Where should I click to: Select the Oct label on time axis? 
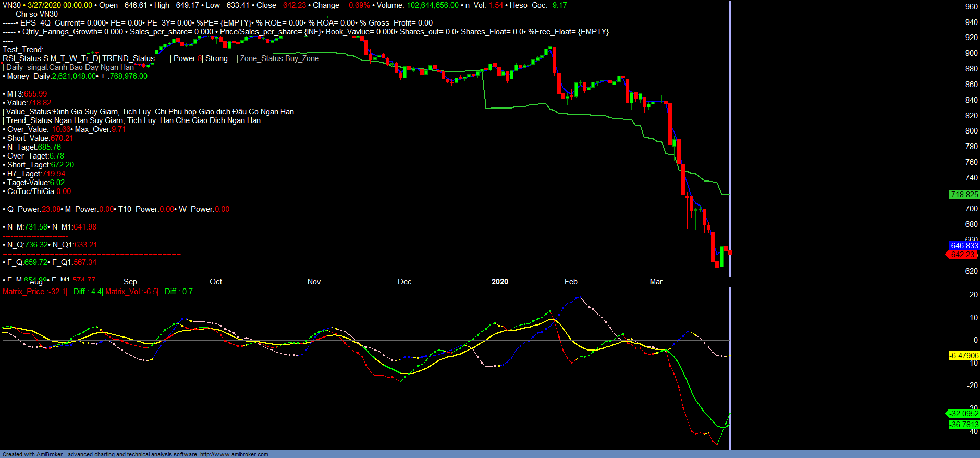[x=216, y=282]
